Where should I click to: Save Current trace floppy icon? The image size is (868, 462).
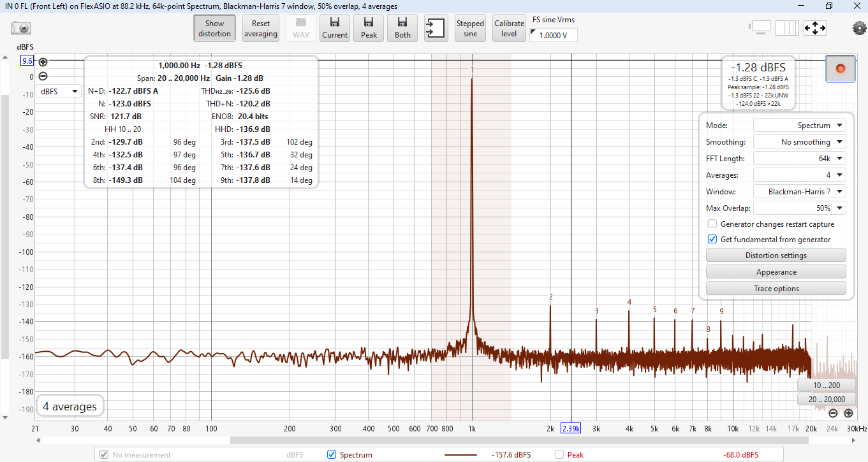(x=335, y=28)
